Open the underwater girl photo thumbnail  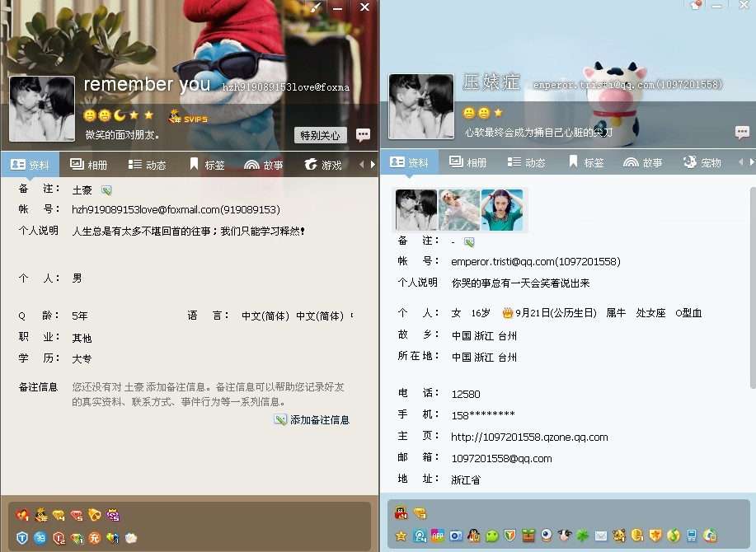click(x=459, y=209)
